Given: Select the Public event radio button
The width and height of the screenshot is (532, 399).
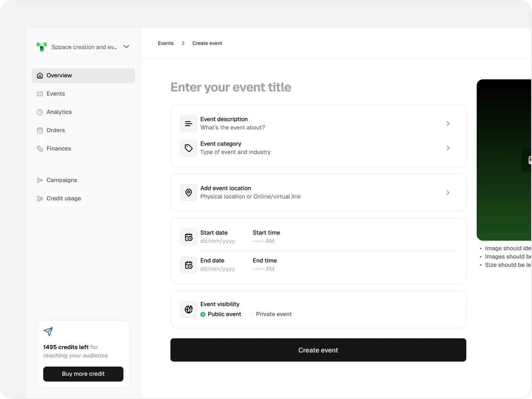Looking at the screenshot, I should point(203,315).
